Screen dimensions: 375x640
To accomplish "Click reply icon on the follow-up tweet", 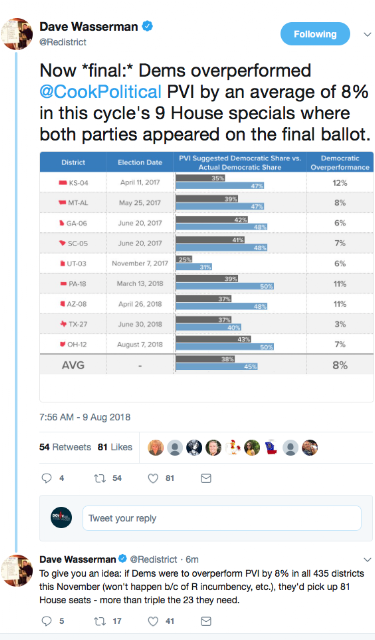I will tap(47, 621).
